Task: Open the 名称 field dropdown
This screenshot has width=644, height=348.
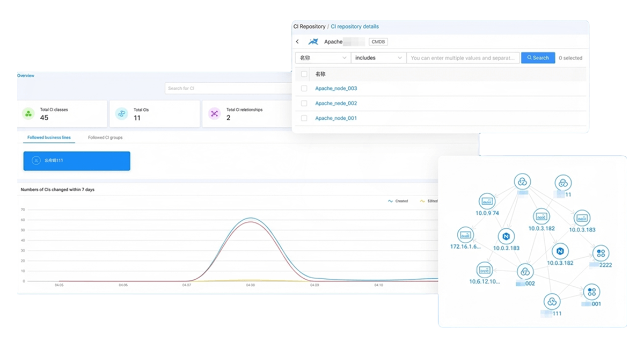Action: point(323,58)
